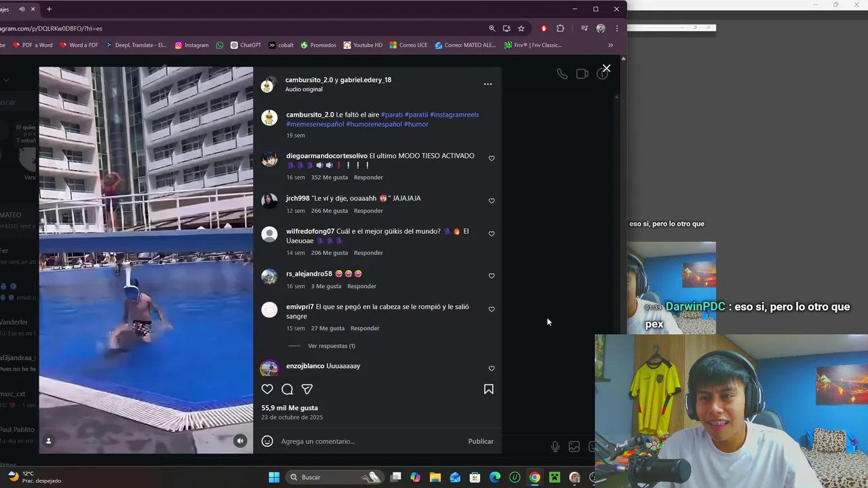Screen dimensions: 868x488
Task: Open Chrome three-dot menu
Action: [x=616, y=28]
